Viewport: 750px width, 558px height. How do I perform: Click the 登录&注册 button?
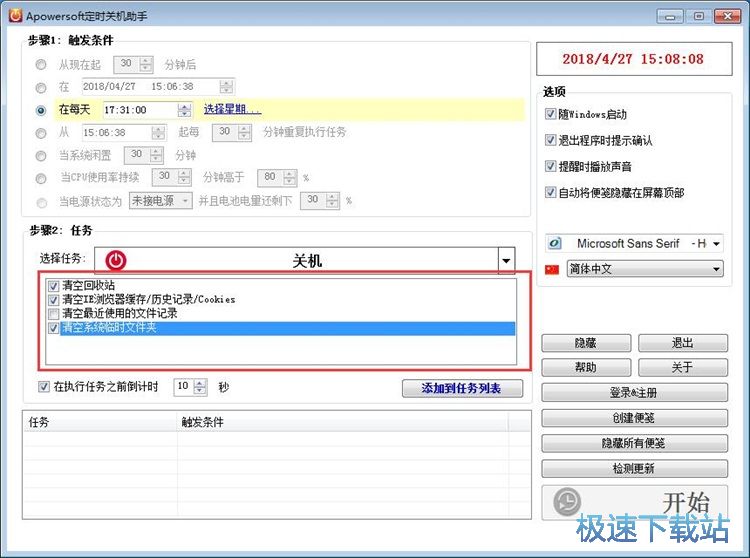pyautogui.click(x=634, y=393)
